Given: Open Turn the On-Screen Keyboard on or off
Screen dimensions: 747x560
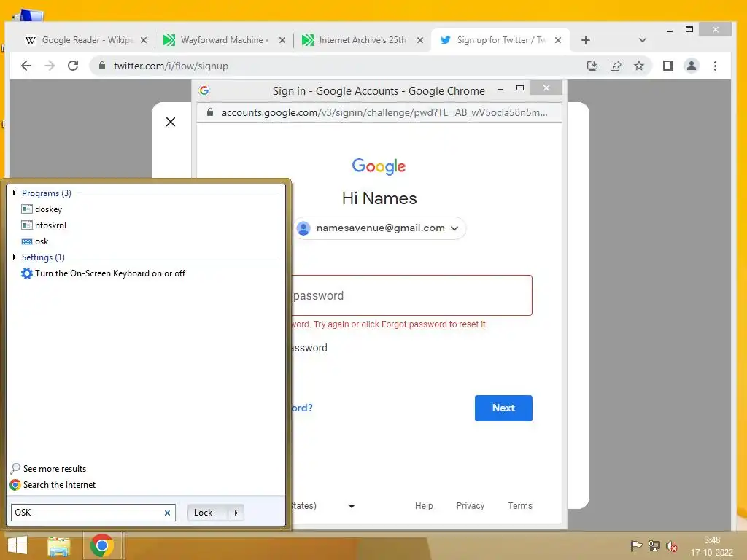Looking at the screenshot, I should click(103, 273).
